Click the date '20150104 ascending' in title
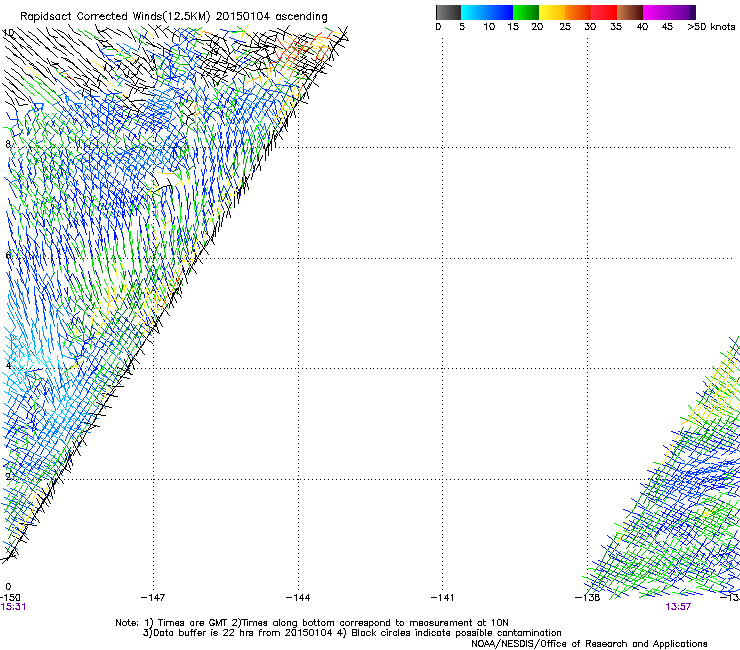Image resolution: width=740 pixels, height=650 pixels. (271, 17)
